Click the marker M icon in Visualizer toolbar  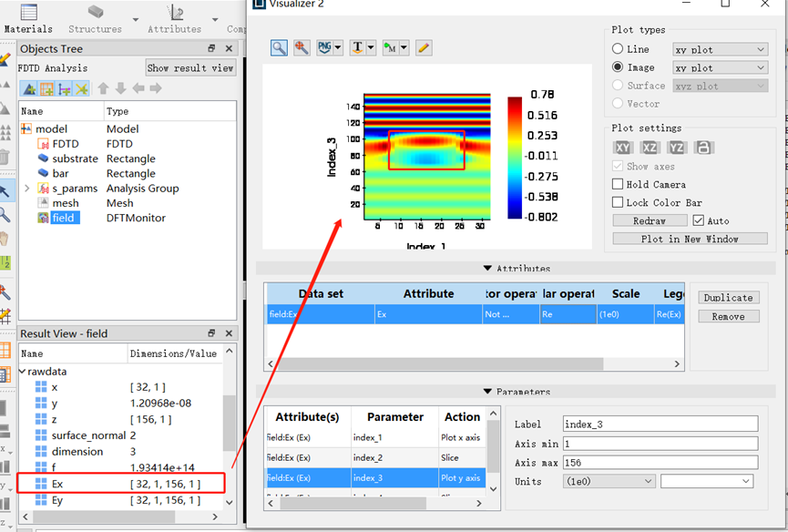[390, 47]
